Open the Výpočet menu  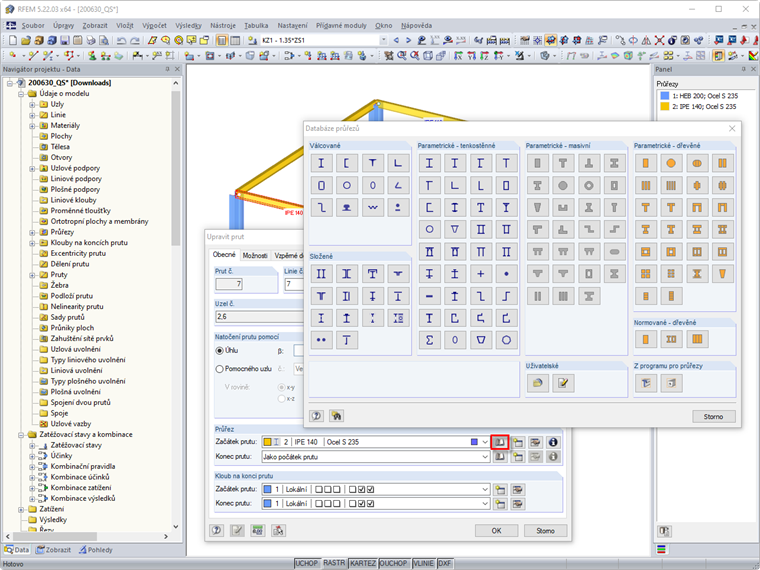[154, 26]
